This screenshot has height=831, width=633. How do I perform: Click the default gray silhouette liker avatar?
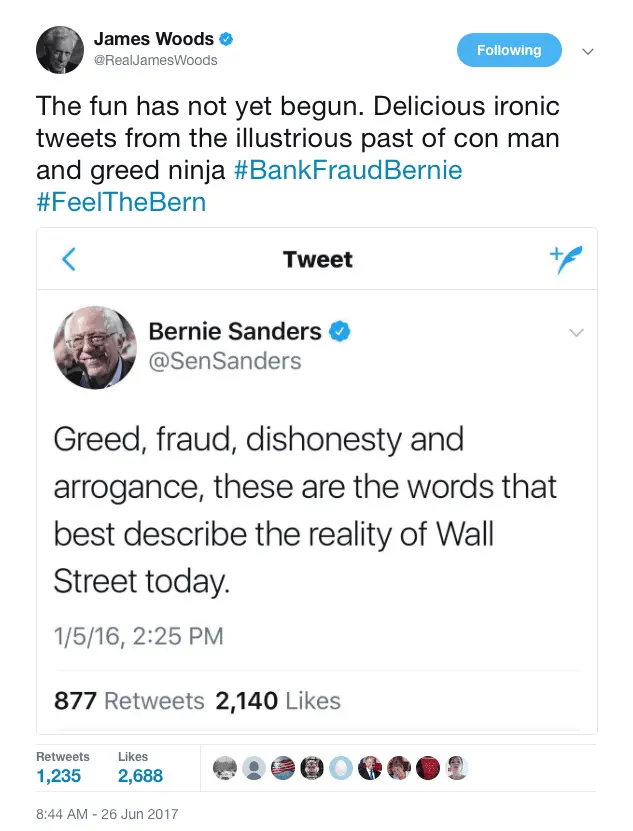pos(254,767)
